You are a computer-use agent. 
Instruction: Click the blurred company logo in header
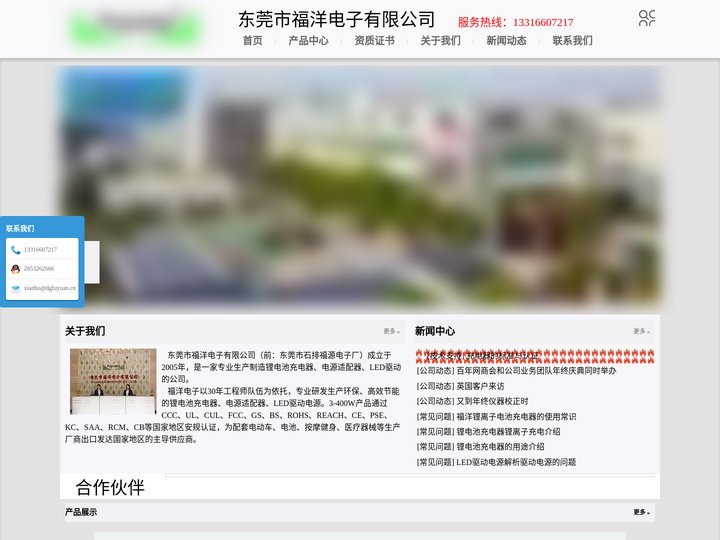(x=135, y=28)
